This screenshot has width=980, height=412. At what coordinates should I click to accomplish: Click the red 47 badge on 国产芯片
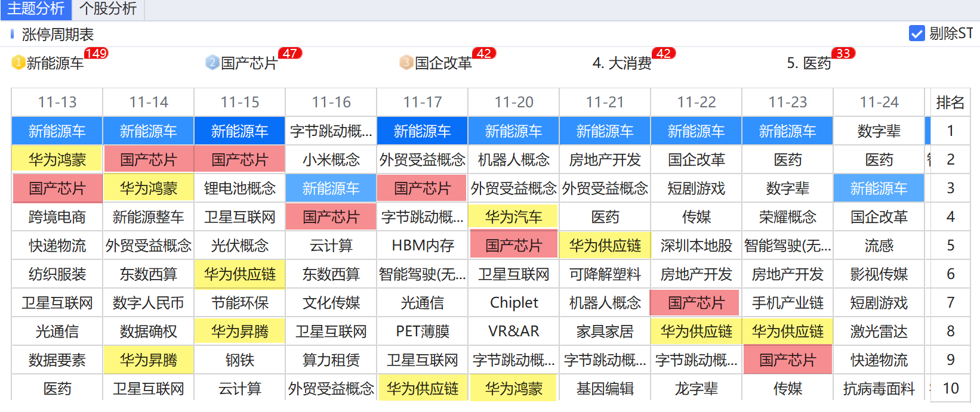(290, 54)
